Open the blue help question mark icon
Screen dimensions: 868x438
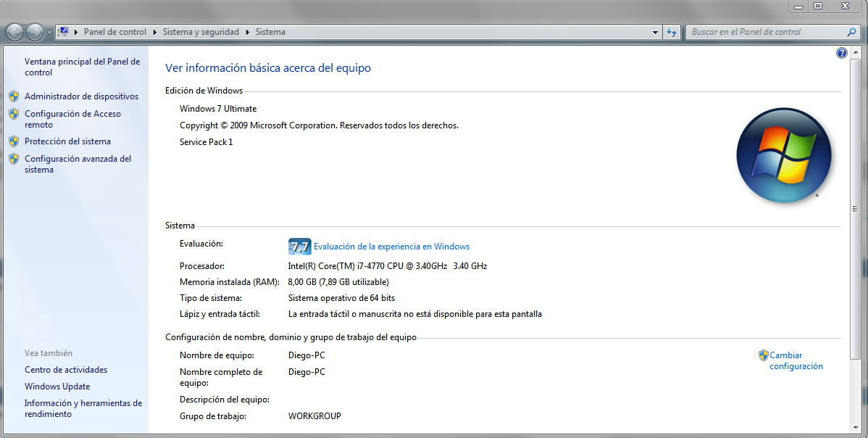point(841,53)
